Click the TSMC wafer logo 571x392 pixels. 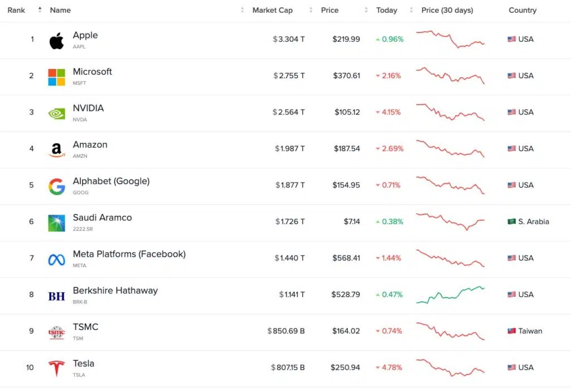coord(56,332)
